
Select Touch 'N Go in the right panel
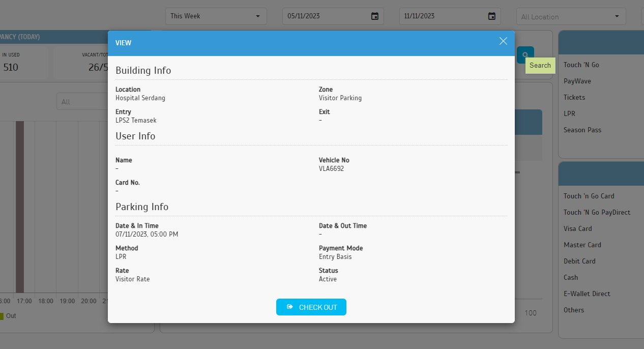pos(581,65)
